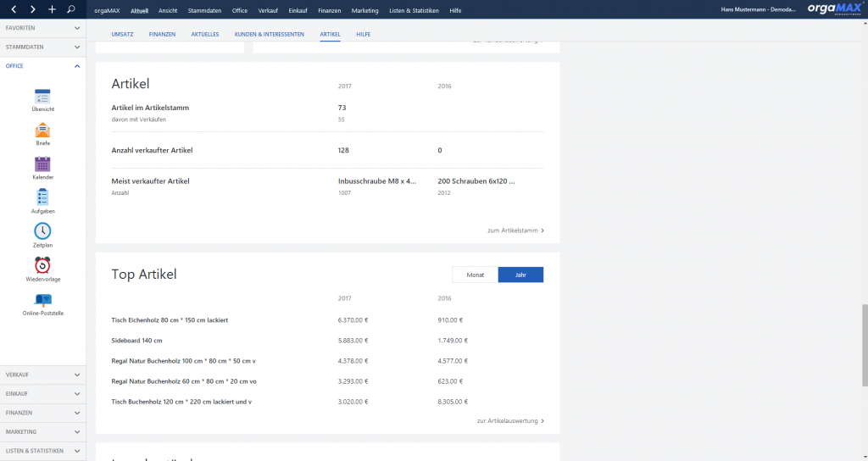Viewport: 868px width, 461px height.
Task: Click the 'Meist verkaufter Artikel' label
Action: [150, 181]
